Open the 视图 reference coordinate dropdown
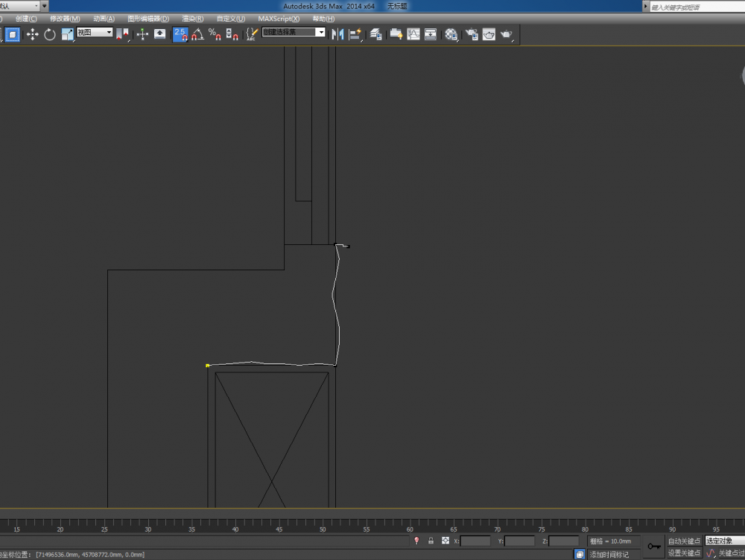 point(95,32)
